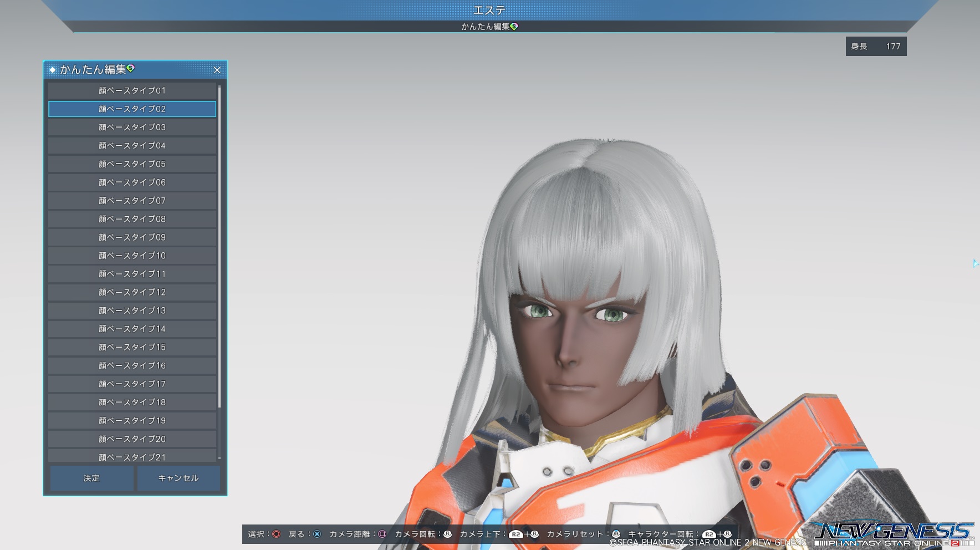Click the R2 icon beside キャラクター回転
980x550 pixels.
click(x=709, y=534)
